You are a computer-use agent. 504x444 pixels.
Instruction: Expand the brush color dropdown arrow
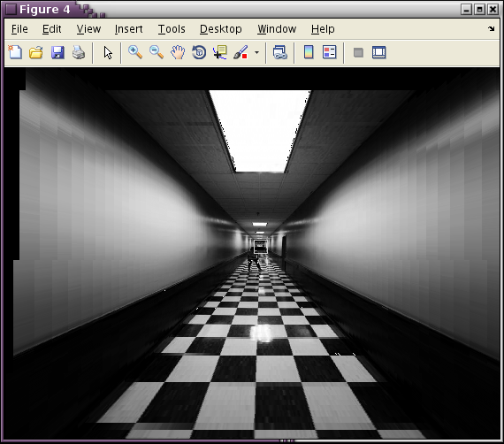(x=256, y=52)
